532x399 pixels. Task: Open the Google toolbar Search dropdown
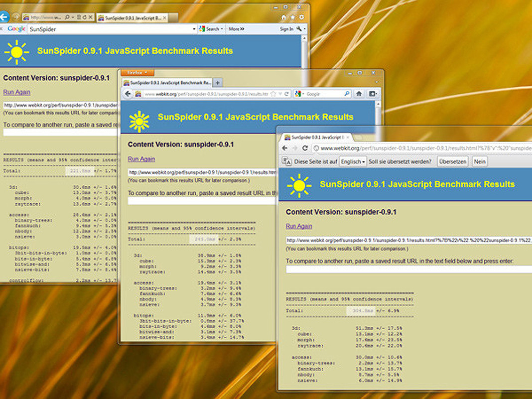pos(212,29)
